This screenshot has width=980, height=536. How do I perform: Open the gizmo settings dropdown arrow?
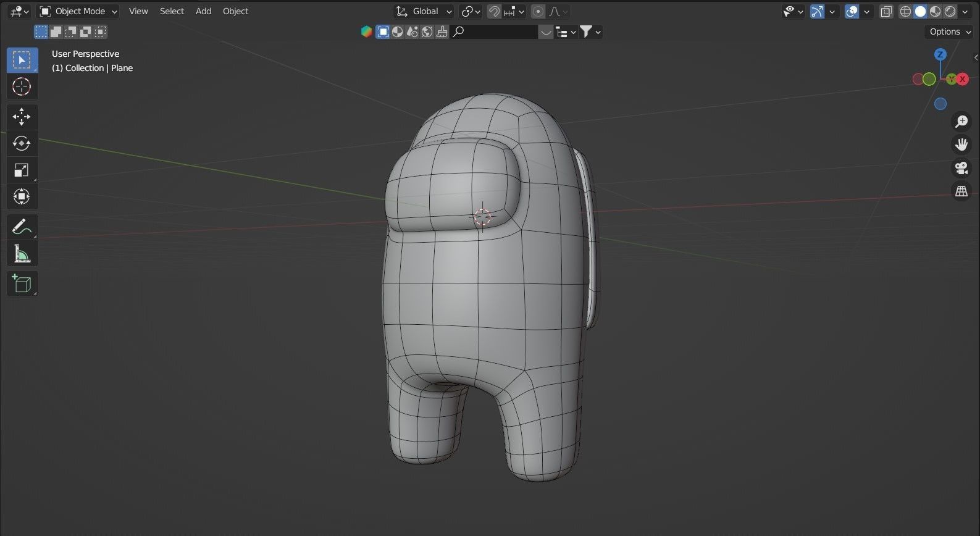tap(832, 11)
